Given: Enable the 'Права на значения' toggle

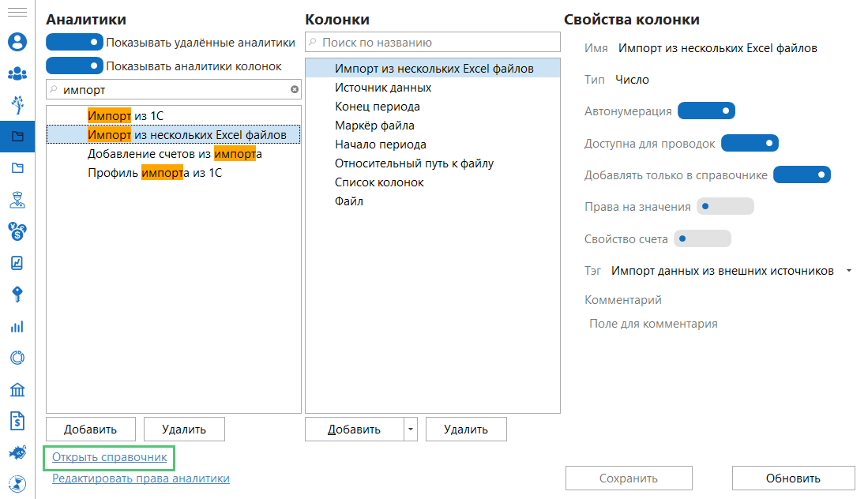Looking at the screenshot, I should click(x=725, y=207).
